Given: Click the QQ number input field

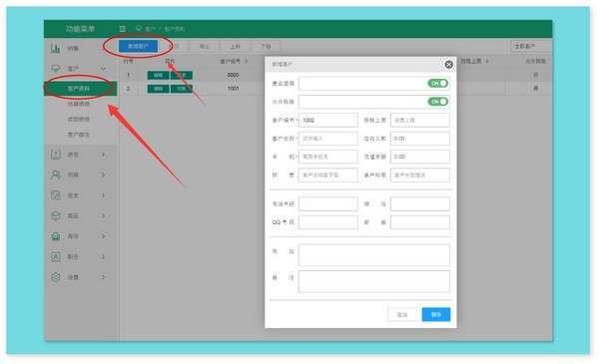Looking at the screenshot, I should coord(328,222).
